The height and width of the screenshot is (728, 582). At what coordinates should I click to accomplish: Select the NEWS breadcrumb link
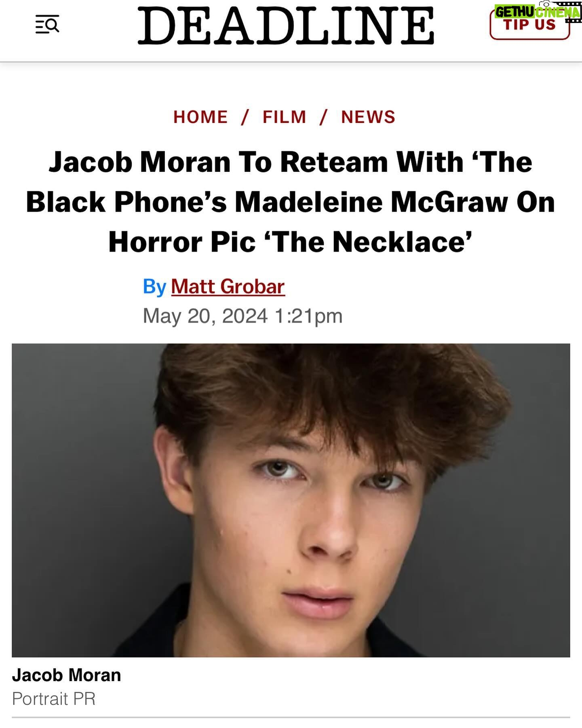[368, 117]
